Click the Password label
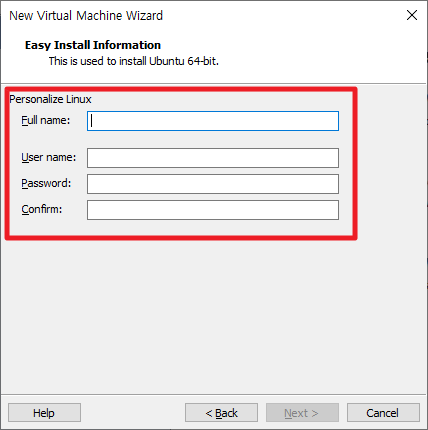428x430 pixels. click(x=46, y=183)
